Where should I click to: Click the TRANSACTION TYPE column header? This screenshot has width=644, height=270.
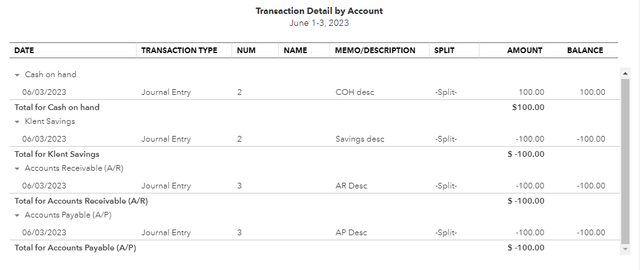tap(179, 51)
